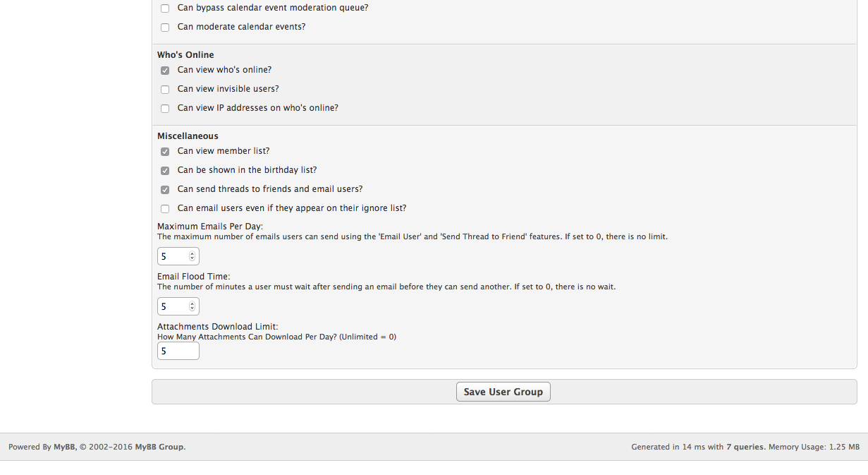Adjust Email Flood Time stepper arrows
868x475 pixels.
pyautogui.click(x=192, y=306)
